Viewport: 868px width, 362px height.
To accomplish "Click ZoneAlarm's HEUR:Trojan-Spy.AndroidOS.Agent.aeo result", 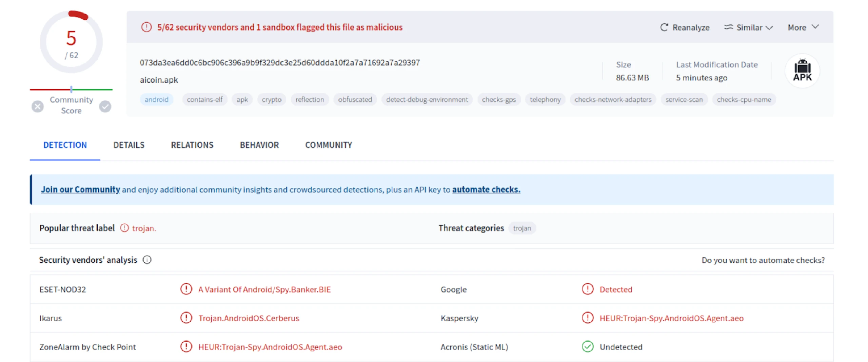I will [270, 347].
